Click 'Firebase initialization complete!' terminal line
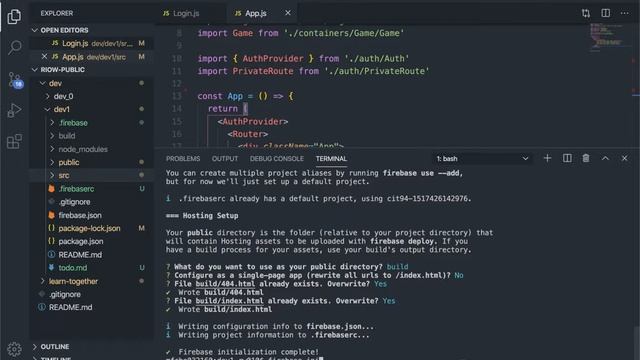This screenshot has width=640, height=360. 248,352
